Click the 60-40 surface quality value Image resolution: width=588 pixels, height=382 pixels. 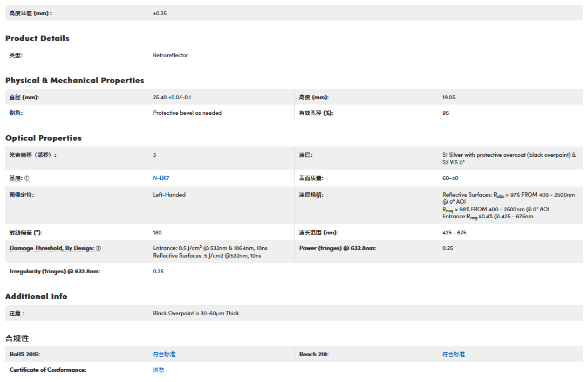point(450,178)
